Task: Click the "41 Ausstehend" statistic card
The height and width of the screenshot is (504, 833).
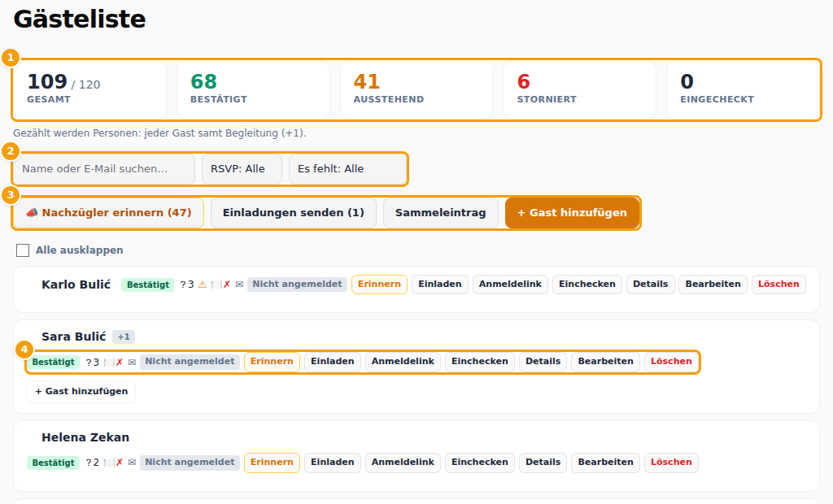Action: coord(416,89)
